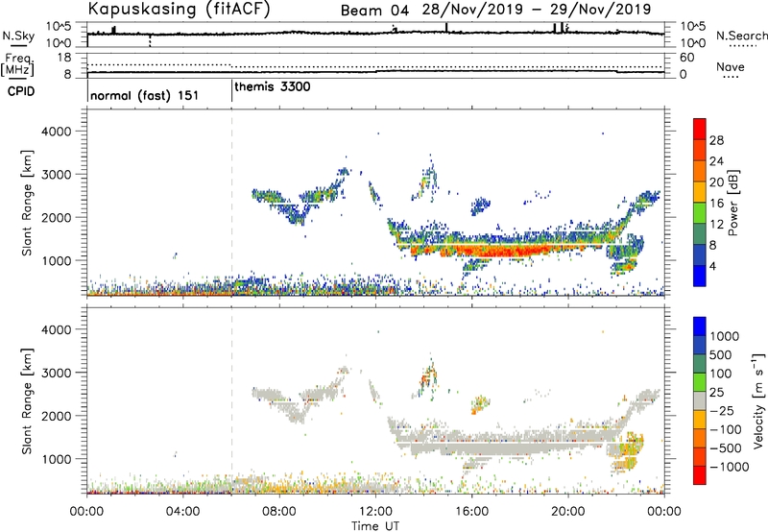Pick the red bottom segment of Velocity colorbar
This screenshot has width=768, height=532.
coord(700,475)
